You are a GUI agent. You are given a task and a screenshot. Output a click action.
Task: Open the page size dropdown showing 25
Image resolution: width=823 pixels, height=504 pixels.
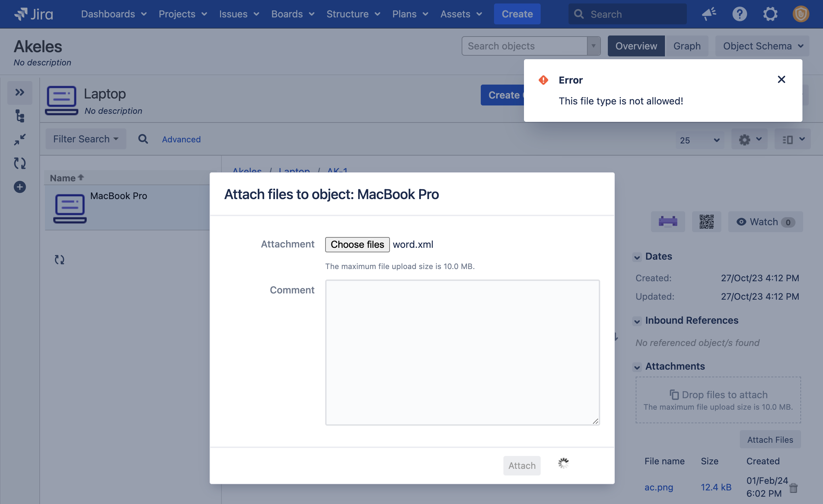pos(700,140)
